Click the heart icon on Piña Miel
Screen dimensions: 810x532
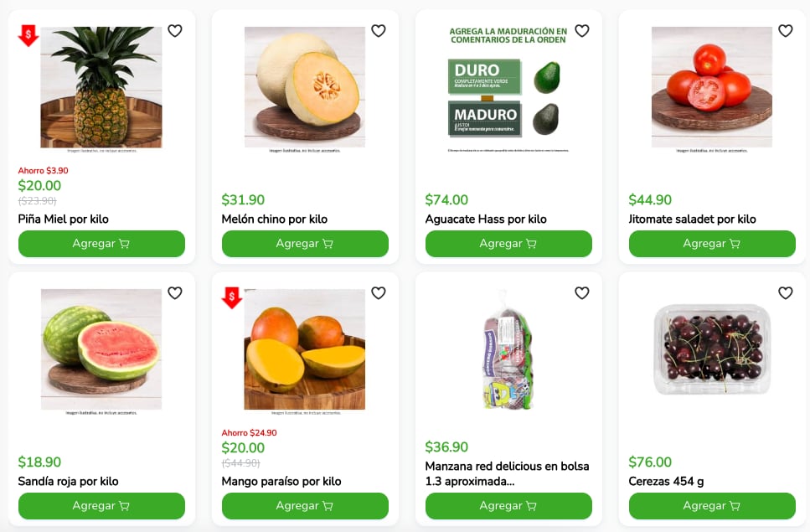174,30
